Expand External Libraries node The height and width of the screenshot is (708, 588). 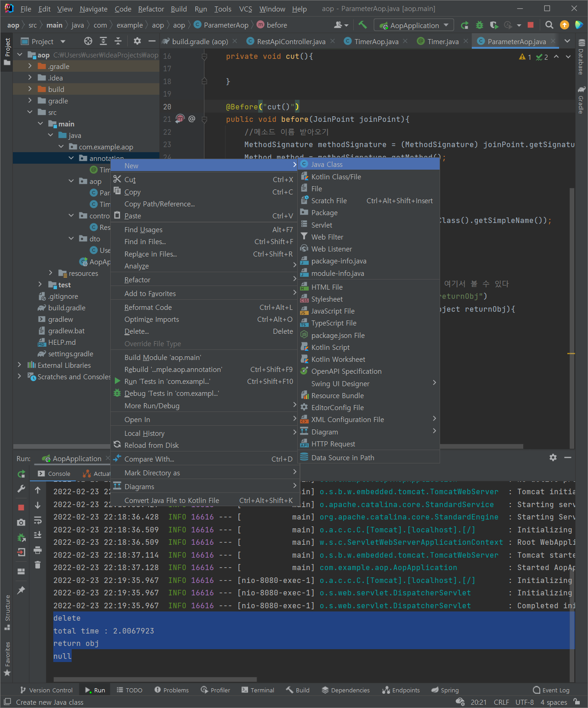pyautogui.click(x=19, y=365)
